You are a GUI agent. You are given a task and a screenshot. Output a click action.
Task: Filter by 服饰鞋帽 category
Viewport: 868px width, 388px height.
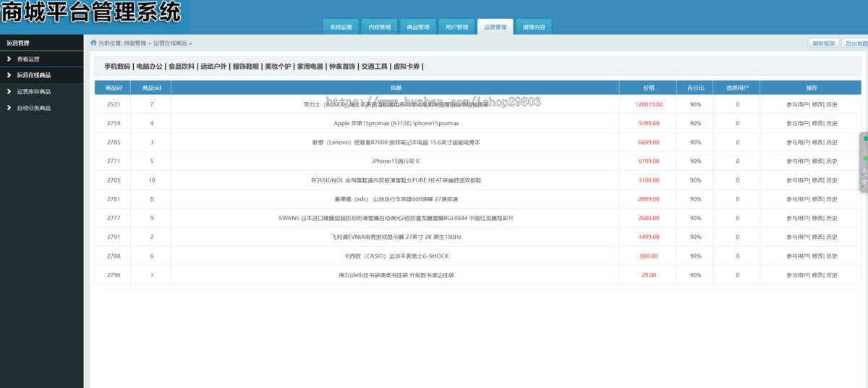pos(246,66)
